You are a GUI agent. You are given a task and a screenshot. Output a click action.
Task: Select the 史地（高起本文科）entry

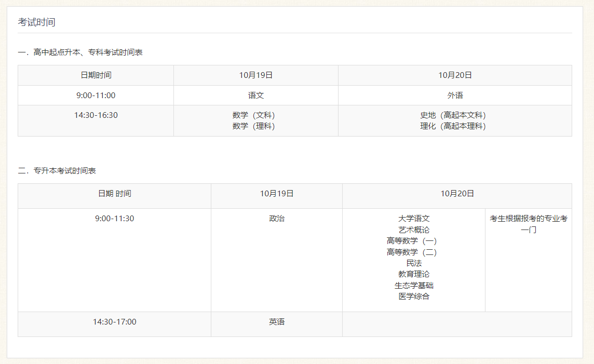point(453,115)
